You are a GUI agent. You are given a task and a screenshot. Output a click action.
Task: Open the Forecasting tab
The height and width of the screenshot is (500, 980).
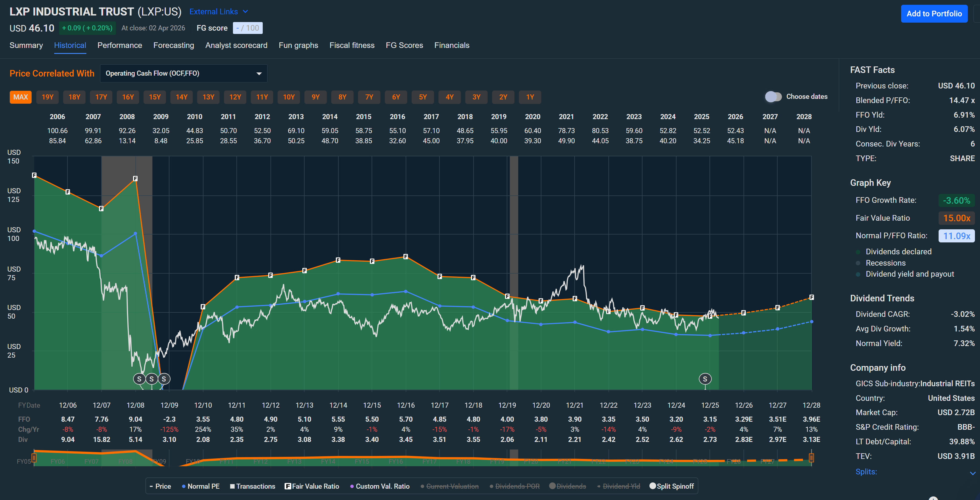coord(174,45)
